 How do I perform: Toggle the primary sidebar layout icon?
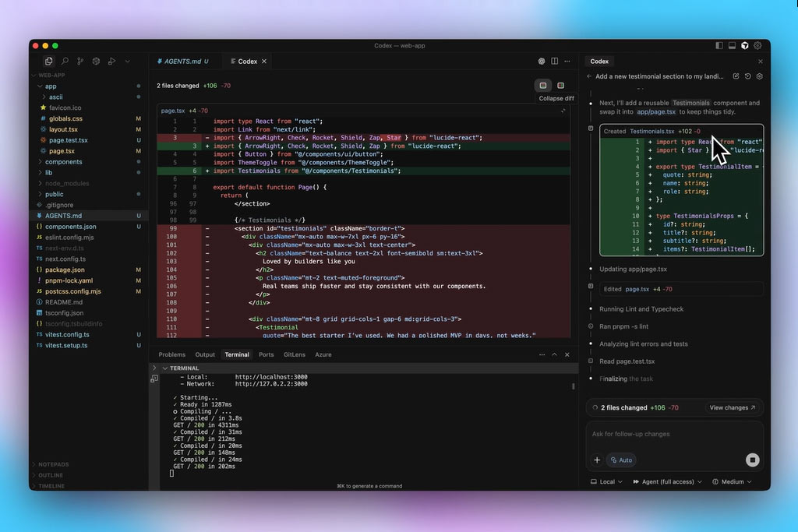tap(718, 46)
